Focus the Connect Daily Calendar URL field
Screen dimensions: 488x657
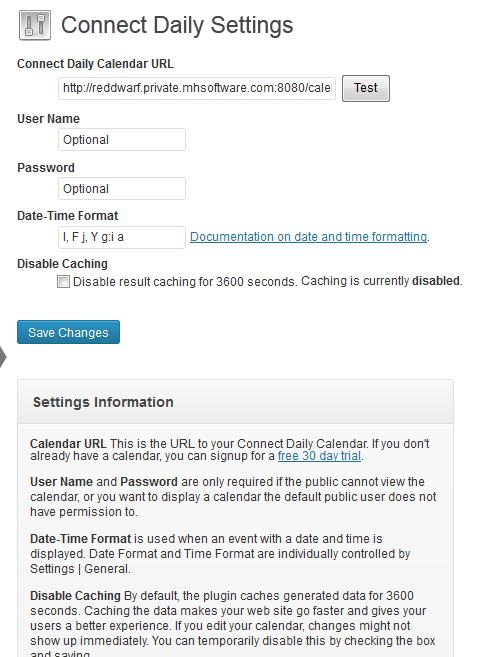pyautogui.click(x=197, y=88)
